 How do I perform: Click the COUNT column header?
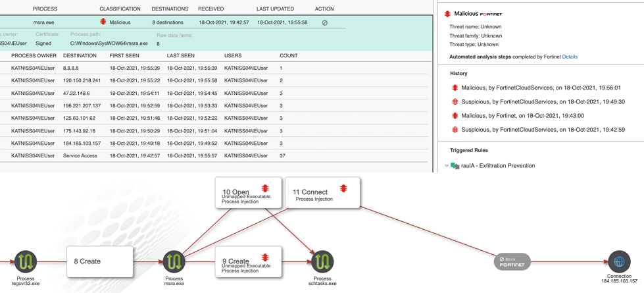pos(289,55)
